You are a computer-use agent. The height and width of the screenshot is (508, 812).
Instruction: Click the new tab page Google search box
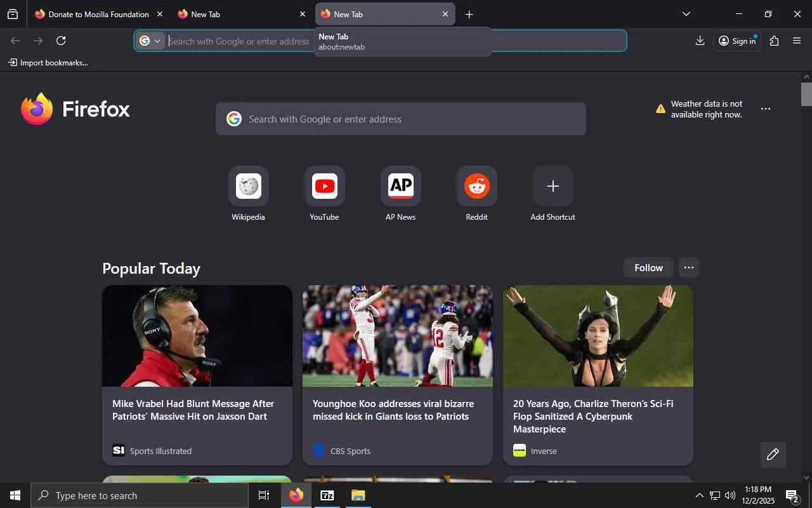(x=401, y=119)
